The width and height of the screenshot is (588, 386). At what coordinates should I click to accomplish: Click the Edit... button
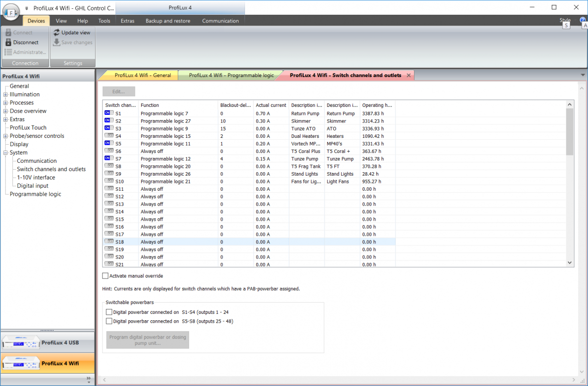(119, 91)
